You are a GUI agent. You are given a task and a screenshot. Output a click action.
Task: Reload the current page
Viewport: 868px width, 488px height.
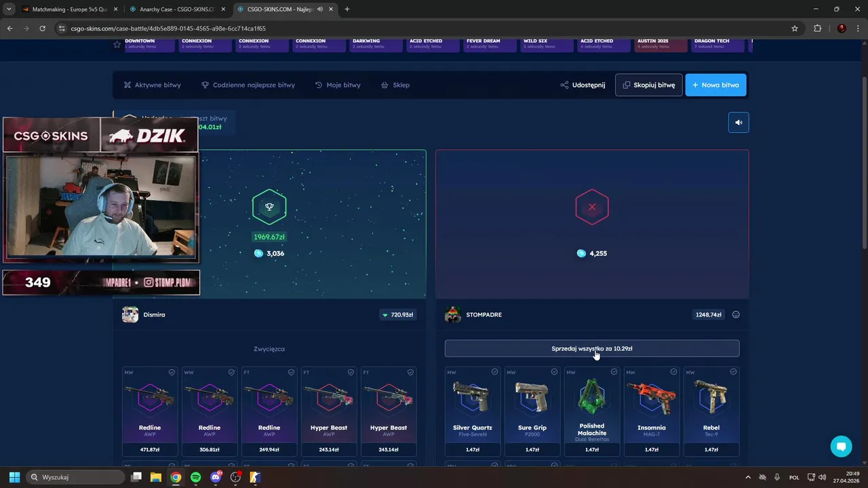42,28
